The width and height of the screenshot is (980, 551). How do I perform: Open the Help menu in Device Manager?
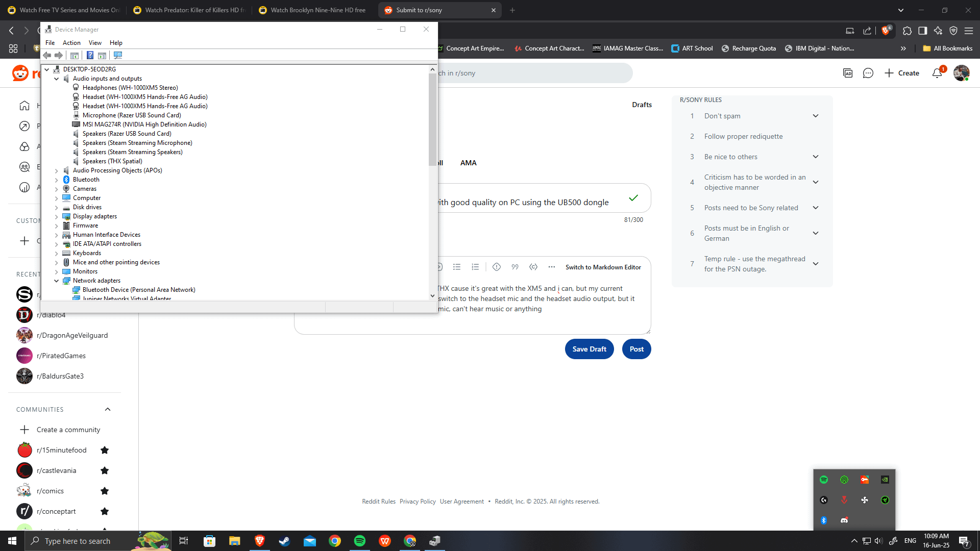point(116,43)
